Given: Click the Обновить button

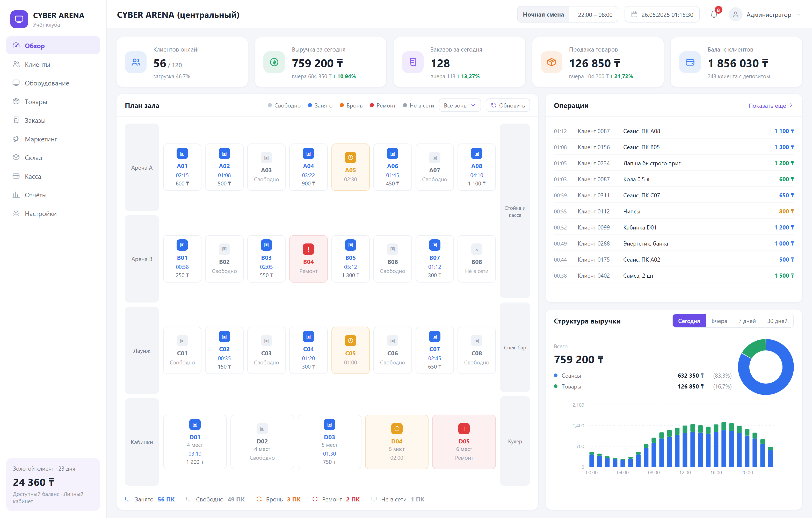Looking at the screenshot, I should (508, 106).
